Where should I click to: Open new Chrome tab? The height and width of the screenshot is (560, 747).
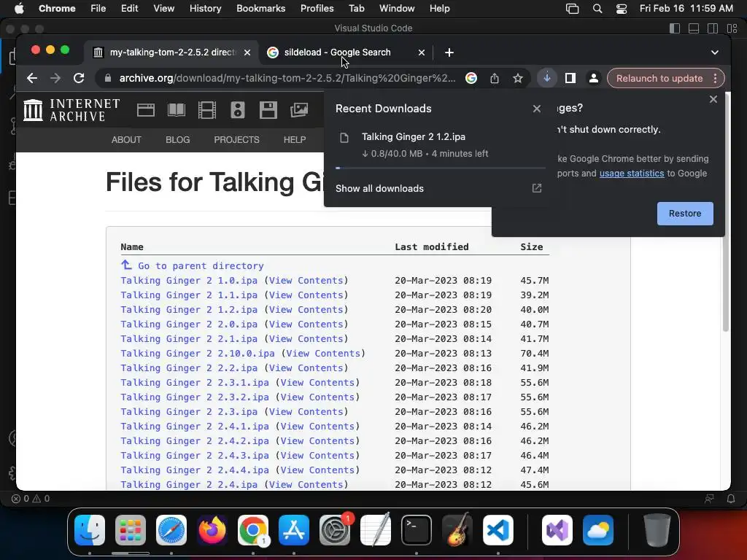pyautogui.click(x=449, y=52)
